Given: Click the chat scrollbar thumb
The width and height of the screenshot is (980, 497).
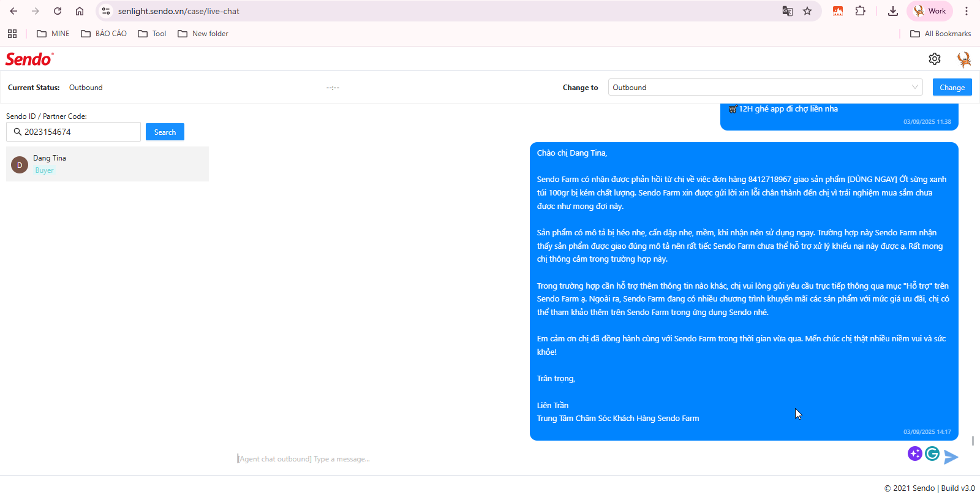Looking at the screenshot, I should click(x=973, y=441).
